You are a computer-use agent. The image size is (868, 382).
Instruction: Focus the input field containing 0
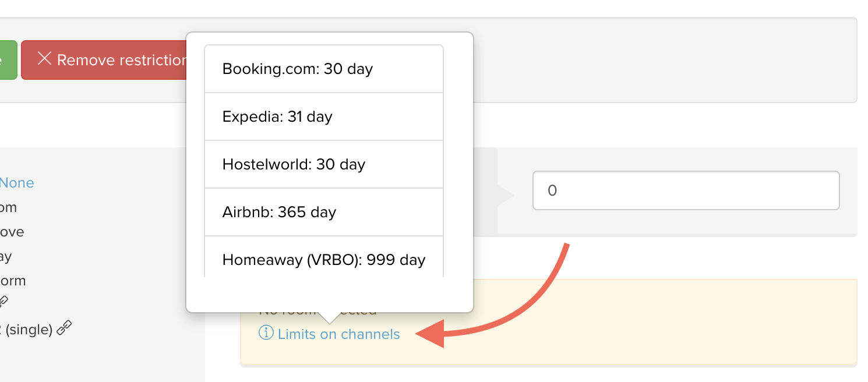(x=685, y=190)
